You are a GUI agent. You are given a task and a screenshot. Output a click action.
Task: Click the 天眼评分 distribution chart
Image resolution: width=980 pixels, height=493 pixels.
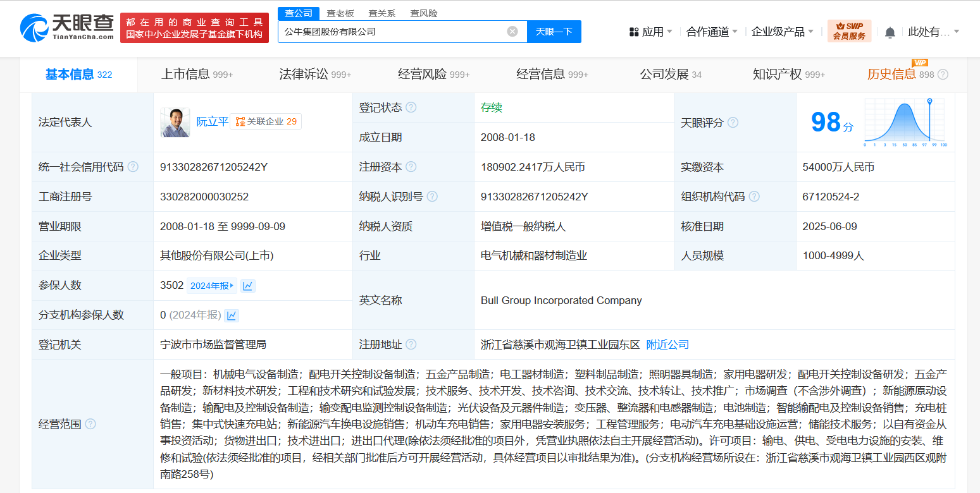pos(905,123)
